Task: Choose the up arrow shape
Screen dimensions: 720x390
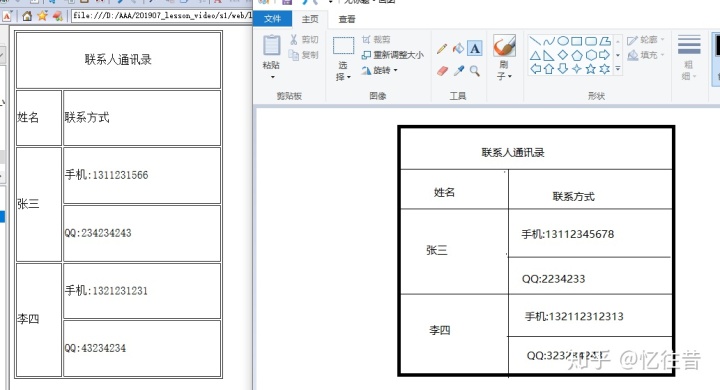Action: pos(549,69)
